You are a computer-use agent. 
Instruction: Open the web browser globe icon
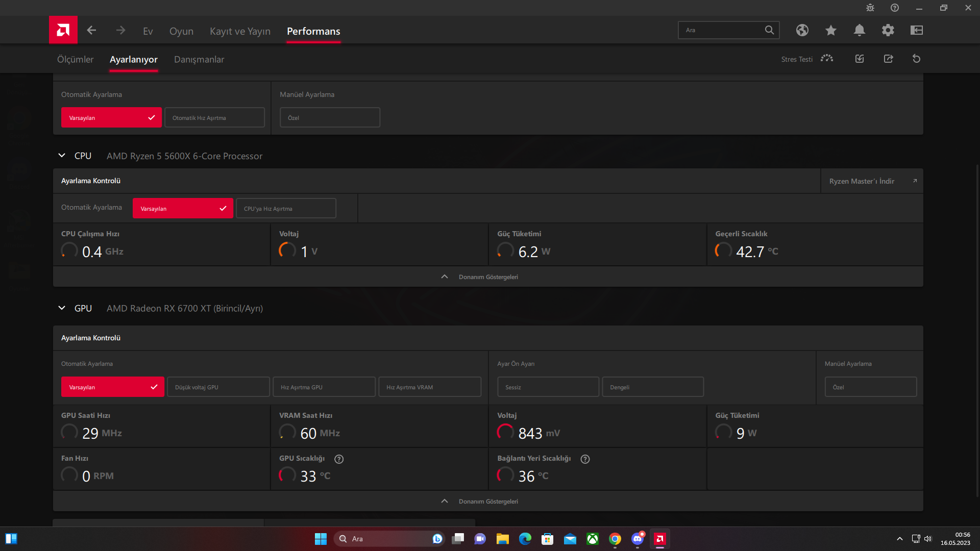click(x=802, y=30)
